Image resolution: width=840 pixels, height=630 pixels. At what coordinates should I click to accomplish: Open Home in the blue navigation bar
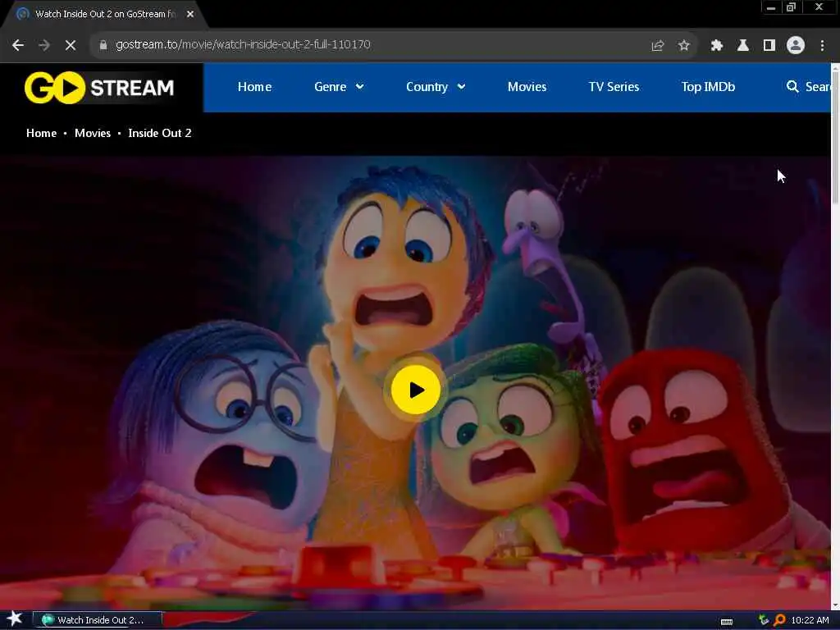click(254, 87)
